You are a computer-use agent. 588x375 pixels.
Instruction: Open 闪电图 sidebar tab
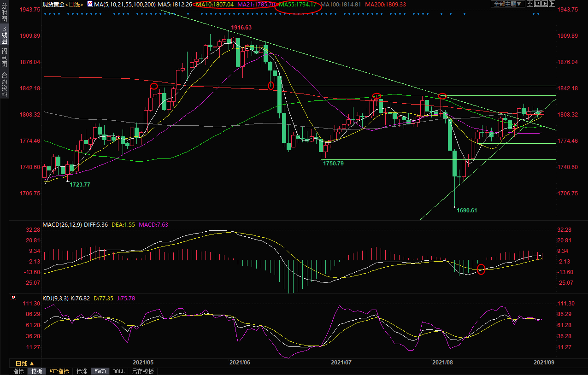(4, 58)
